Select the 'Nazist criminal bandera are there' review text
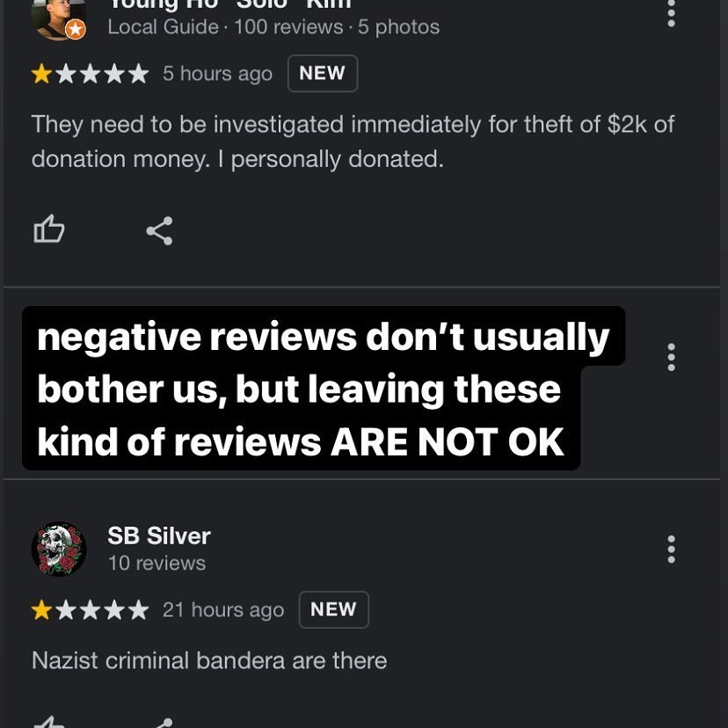 click(209, 660)
